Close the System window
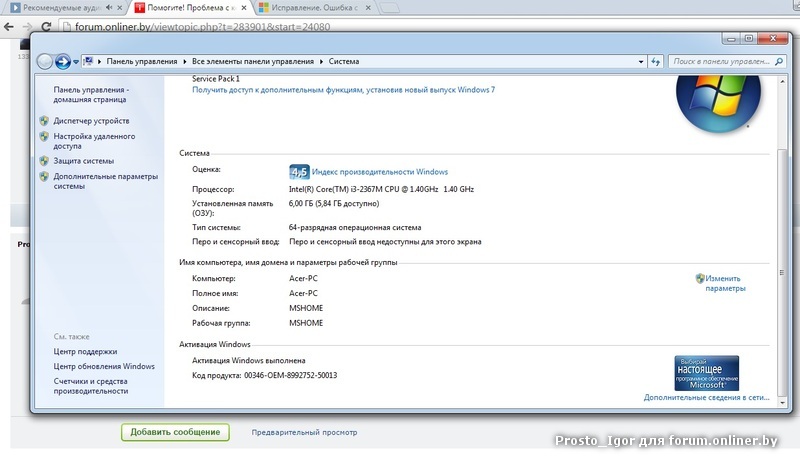Viewport: 800px width, 464px height. tap(773, 39)
